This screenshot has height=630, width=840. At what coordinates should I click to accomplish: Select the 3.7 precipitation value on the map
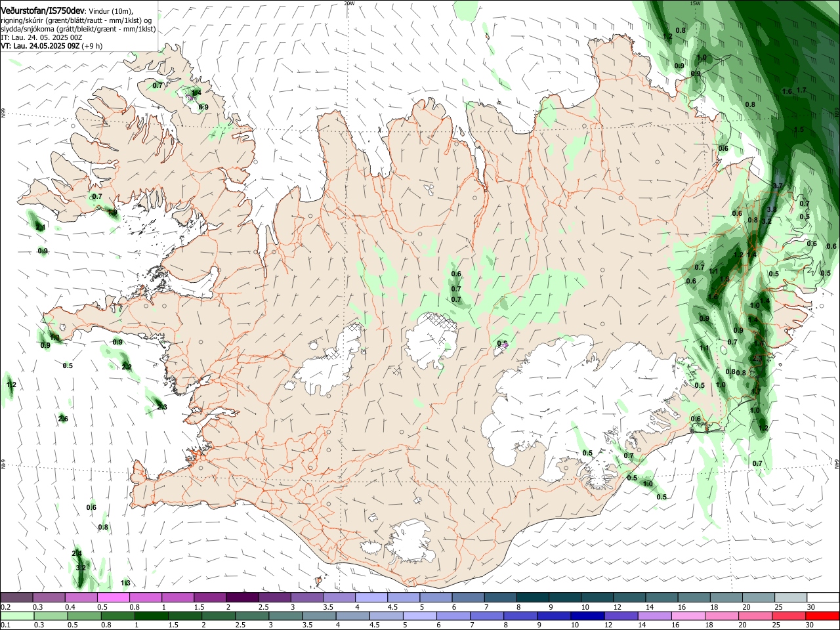pos(778,186)
